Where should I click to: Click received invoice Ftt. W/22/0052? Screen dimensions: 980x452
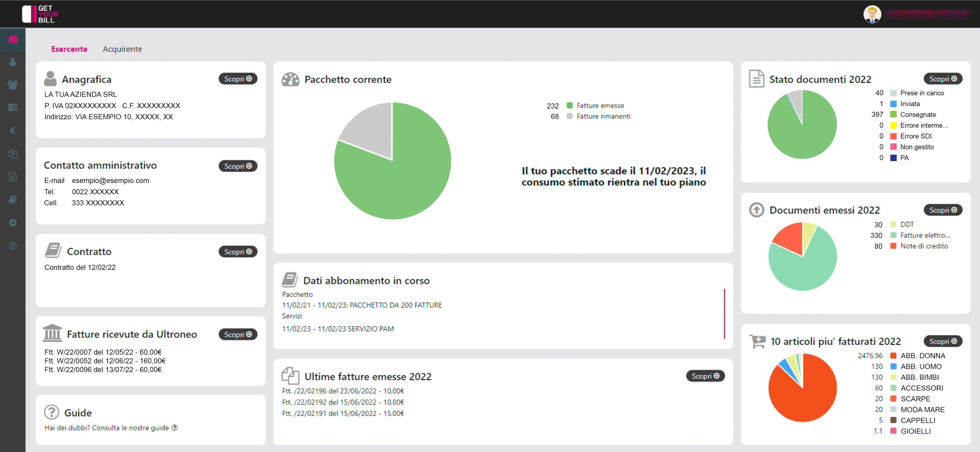105,361
